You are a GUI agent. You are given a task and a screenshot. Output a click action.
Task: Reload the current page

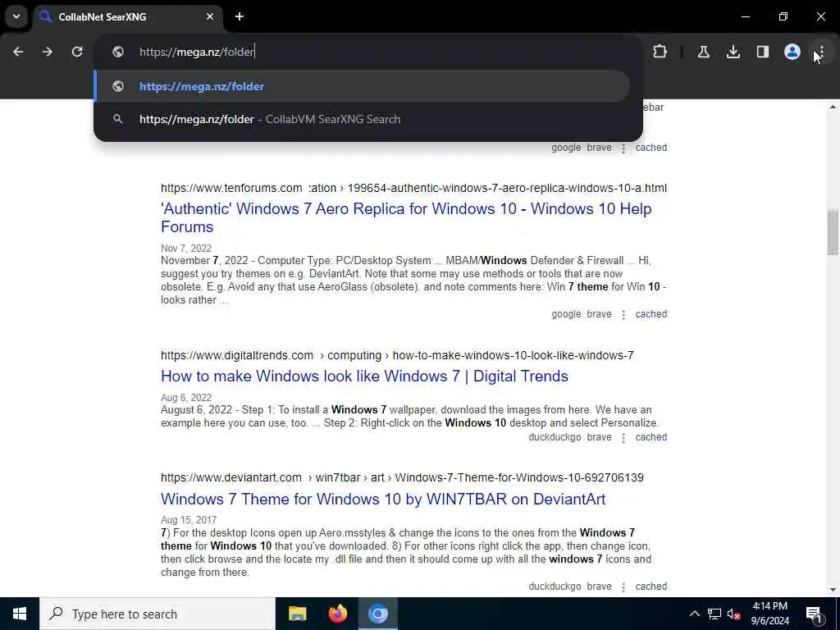click(77, 52)
